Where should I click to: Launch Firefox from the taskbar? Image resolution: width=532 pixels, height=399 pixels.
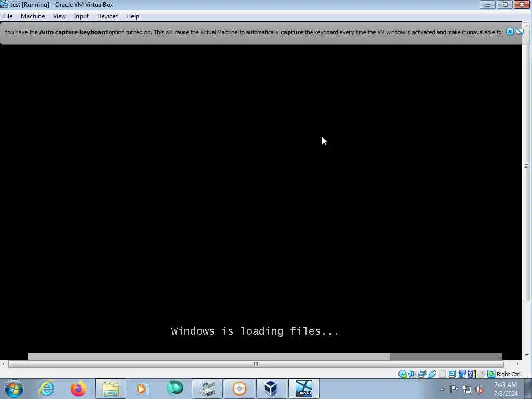click(x=78, y=389)
